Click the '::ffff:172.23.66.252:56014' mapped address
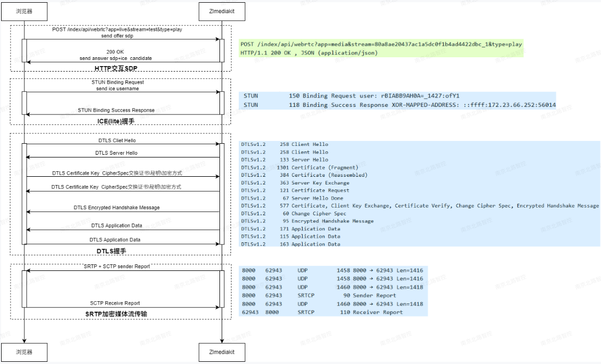The width and height of the screenshot is (601, 364). [510, 105]
